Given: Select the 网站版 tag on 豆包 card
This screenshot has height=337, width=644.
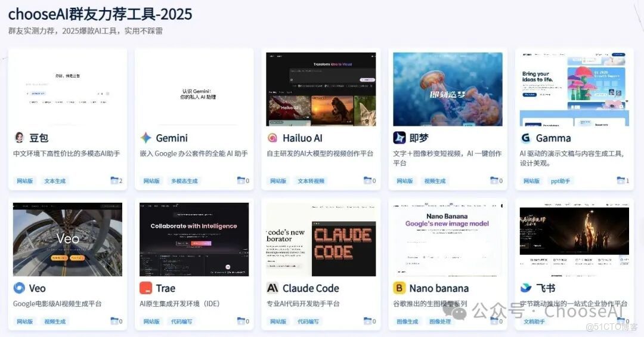Looking at the screenshot, I should (x=24, y=181).
